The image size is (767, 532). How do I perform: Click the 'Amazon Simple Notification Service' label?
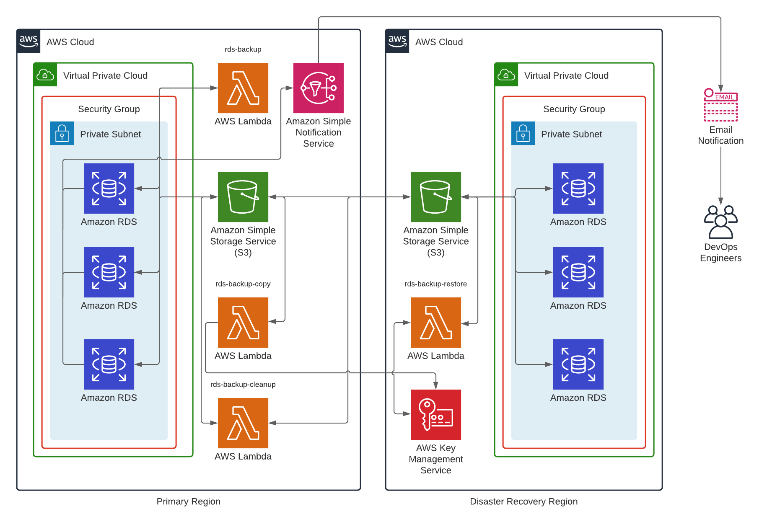[319, 132]
